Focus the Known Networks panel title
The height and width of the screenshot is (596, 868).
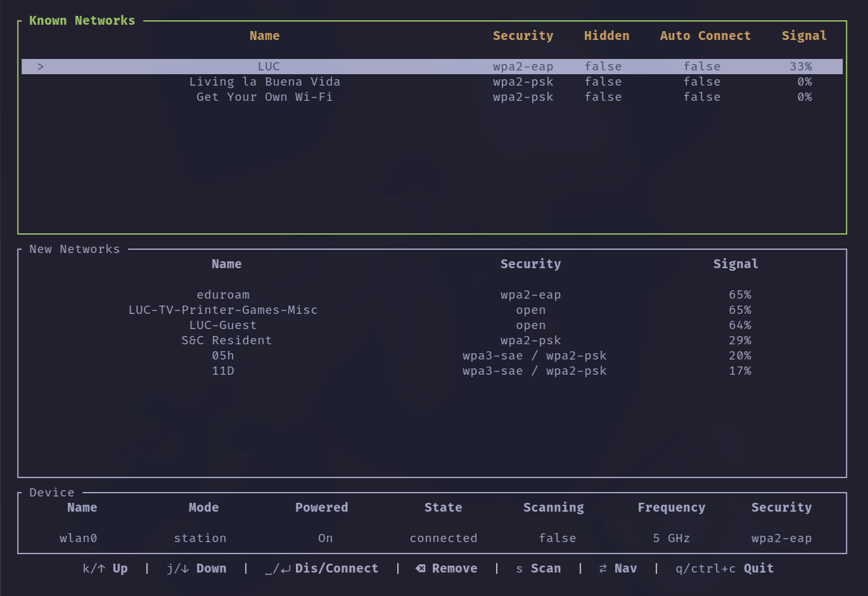tap(82, 21)
